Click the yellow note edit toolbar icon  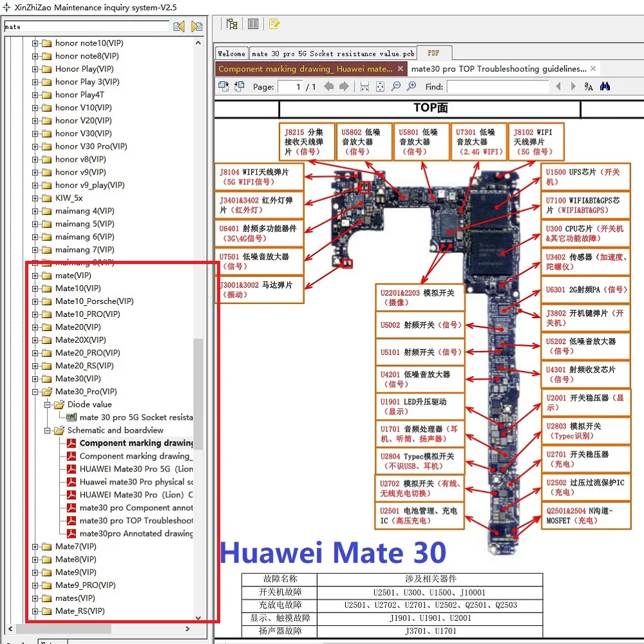pyautogui.click(x=274, y=24)
